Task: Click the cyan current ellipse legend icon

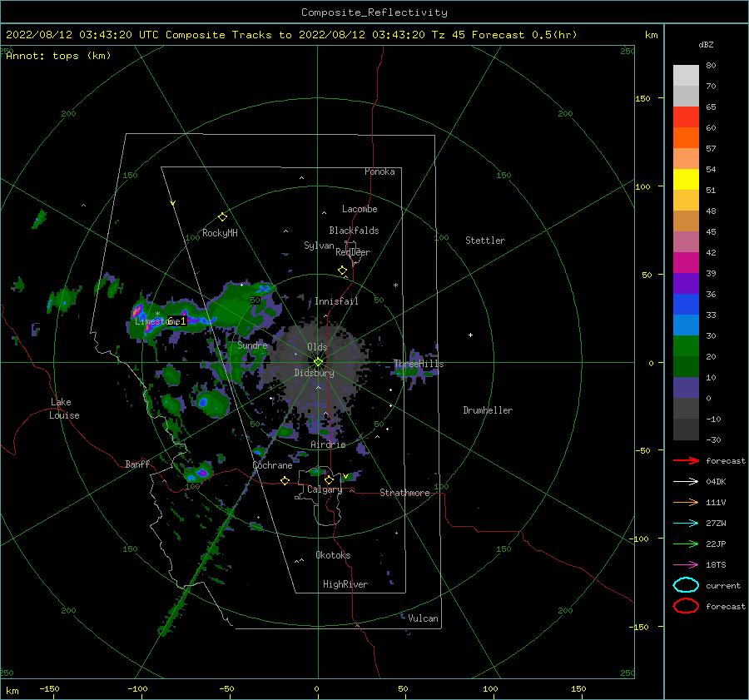Action: click(686, 585)
